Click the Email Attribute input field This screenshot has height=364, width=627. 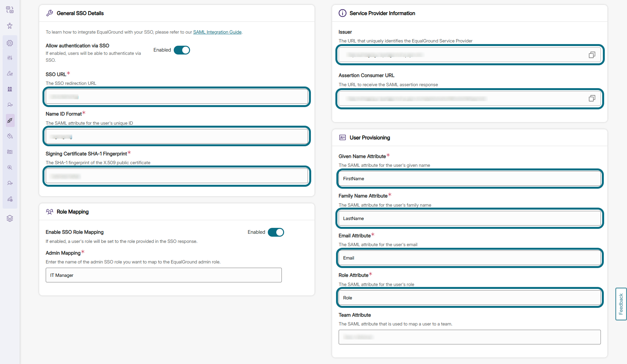pos(470,258)
